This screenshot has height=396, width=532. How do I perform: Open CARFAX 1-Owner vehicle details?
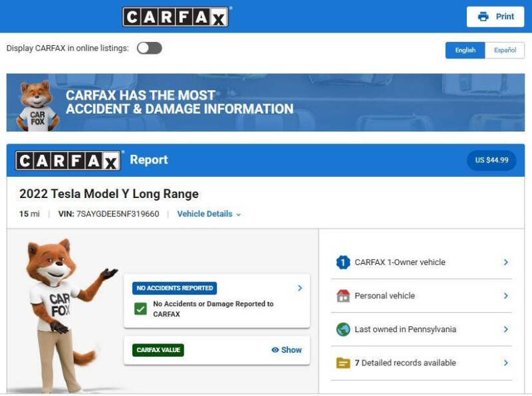pos(422,262)
